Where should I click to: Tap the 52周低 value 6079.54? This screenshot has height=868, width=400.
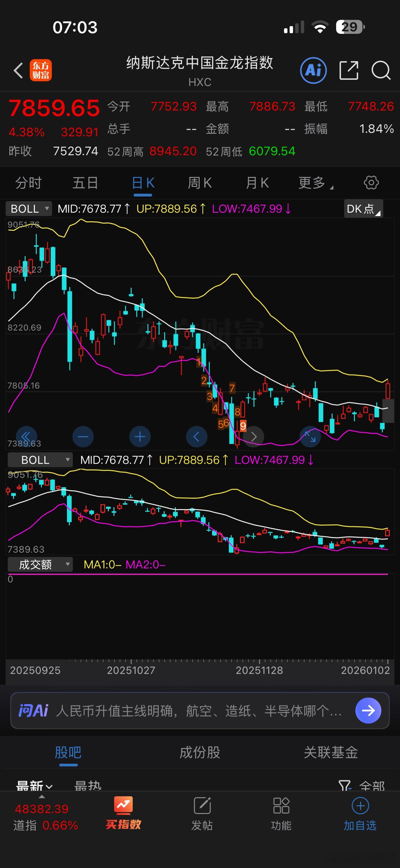[x=272, y=151]
